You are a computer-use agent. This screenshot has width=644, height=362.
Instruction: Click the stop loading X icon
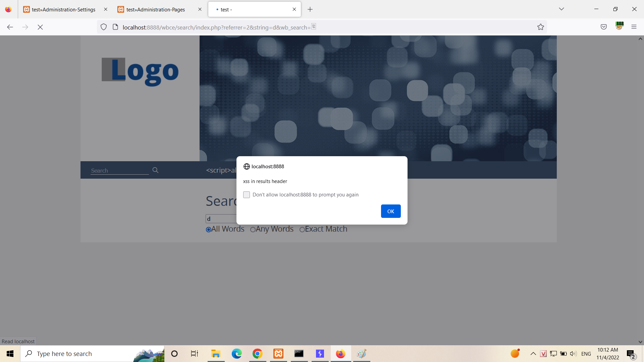coord(40,27)
